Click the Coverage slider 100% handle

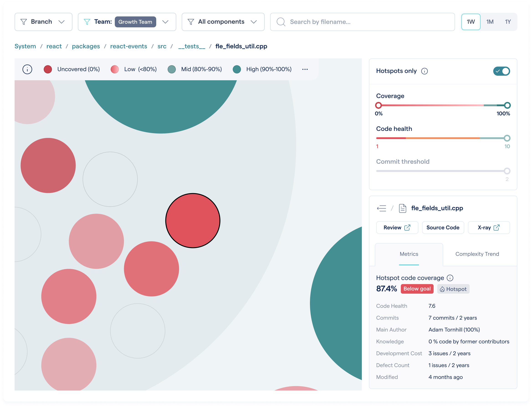point(507,105)
